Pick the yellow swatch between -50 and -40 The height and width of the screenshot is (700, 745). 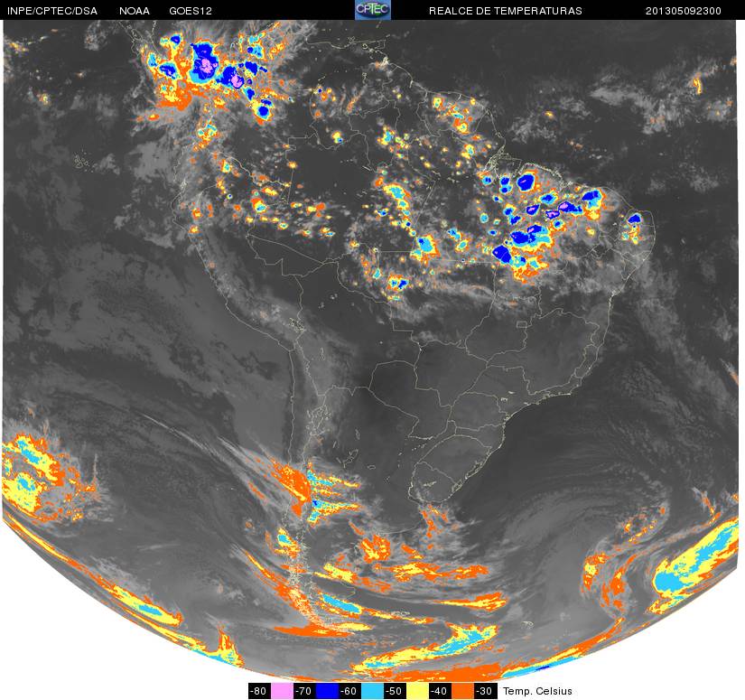coord(417,690)
